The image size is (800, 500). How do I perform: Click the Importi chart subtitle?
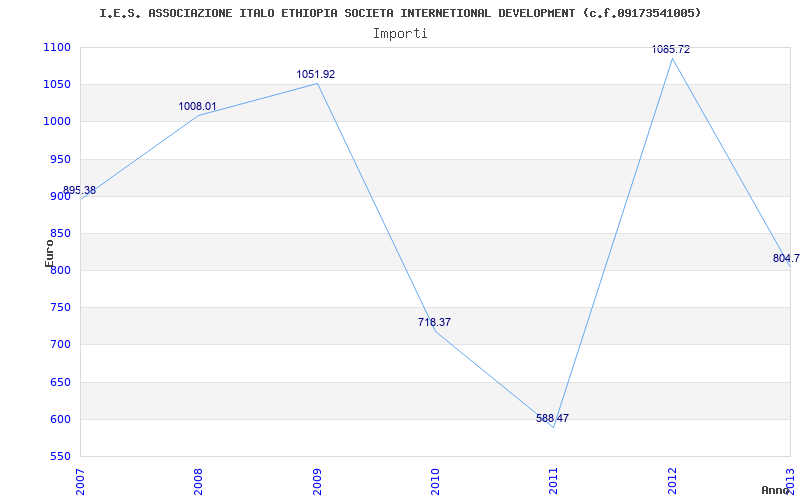click(400, 34)
